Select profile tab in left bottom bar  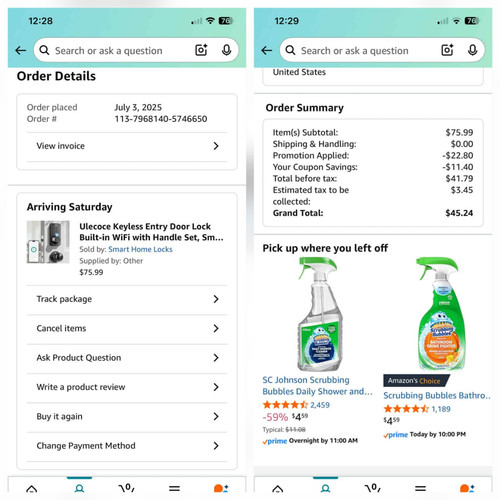click(79, 489)
